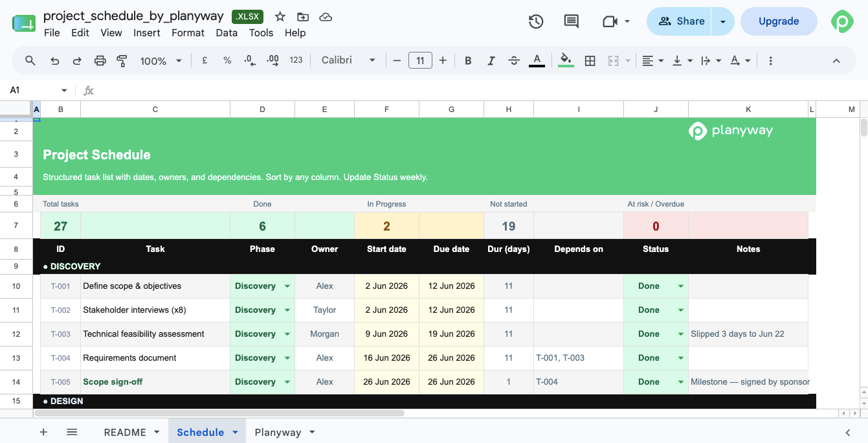Select cell 'Stakeholder interviews (x8)'

[155, 310]
